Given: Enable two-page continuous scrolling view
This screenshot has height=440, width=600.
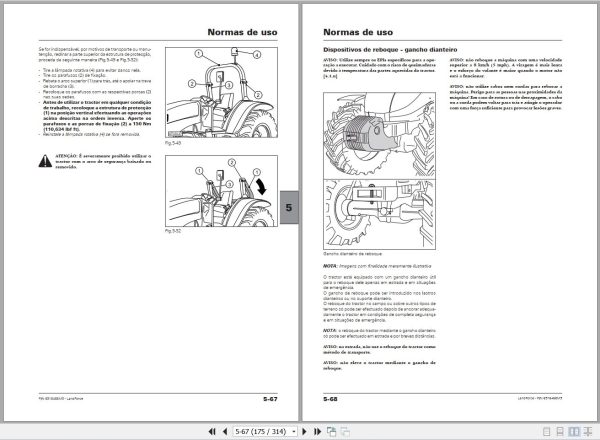Looking at the screenshot, I should tap(588, 432).
